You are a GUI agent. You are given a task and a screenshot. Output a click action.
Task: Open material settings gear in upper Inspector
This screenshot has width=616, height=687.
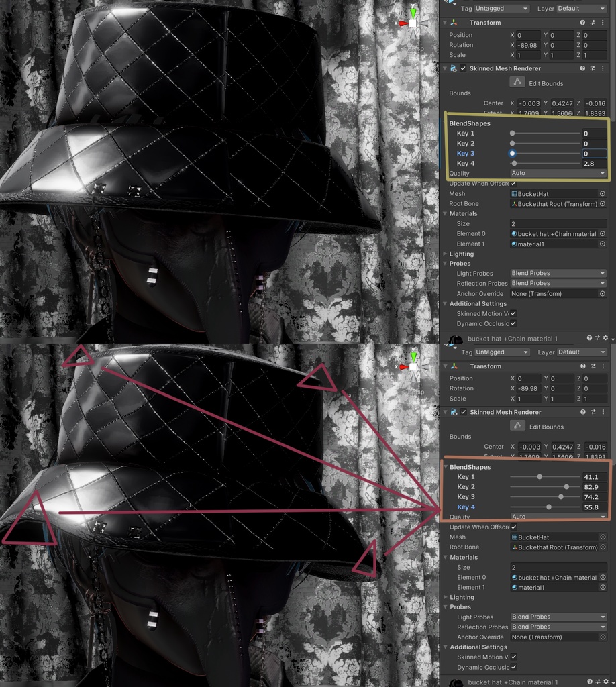605,338
